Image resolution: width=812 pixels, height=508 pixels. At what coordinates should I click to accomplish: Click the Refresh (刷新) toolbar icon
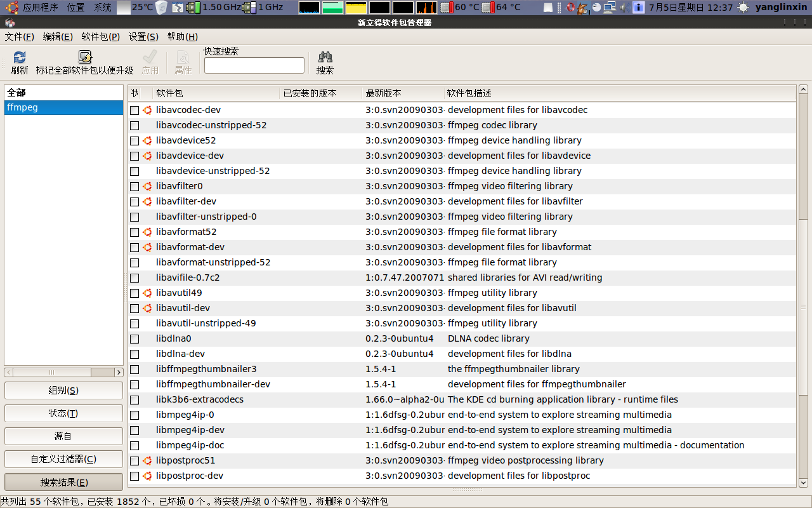(x=20, y=58)
